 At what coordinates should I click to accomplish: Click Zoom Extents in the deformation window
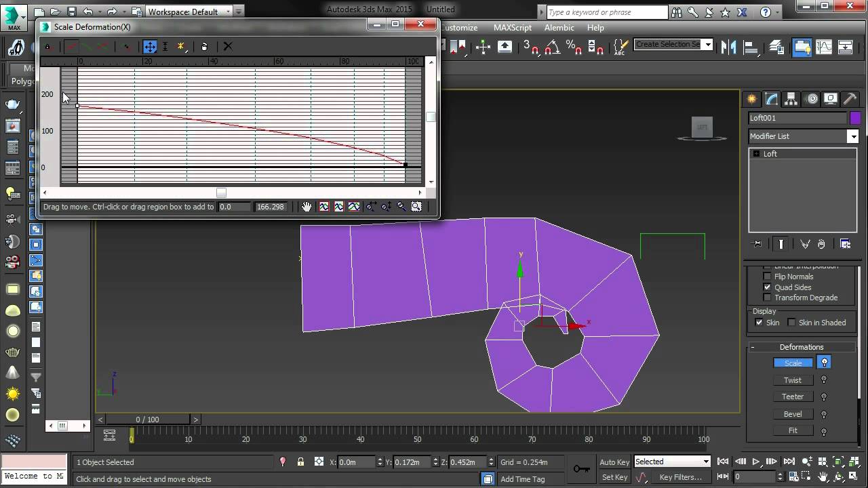[x=323, y=207]
